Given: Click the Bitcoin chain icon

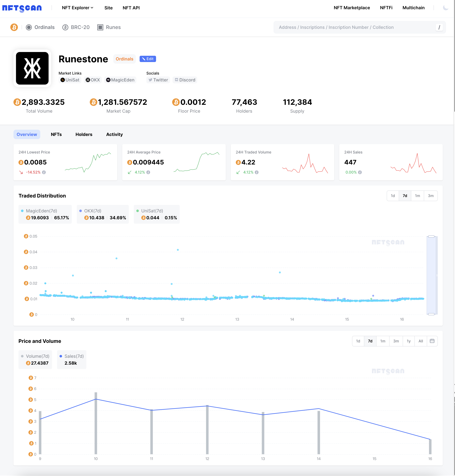Looking at the screenshot, I should pos(14,27).
